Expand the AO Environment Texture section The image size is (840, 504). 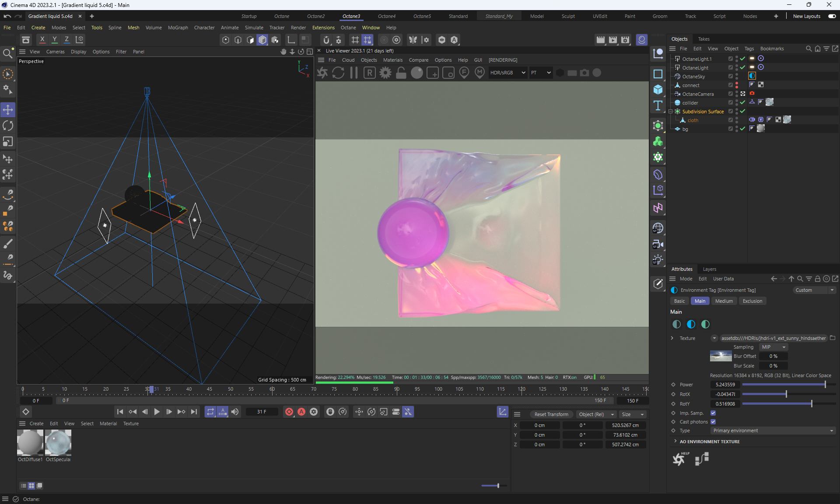click(675, 441)
